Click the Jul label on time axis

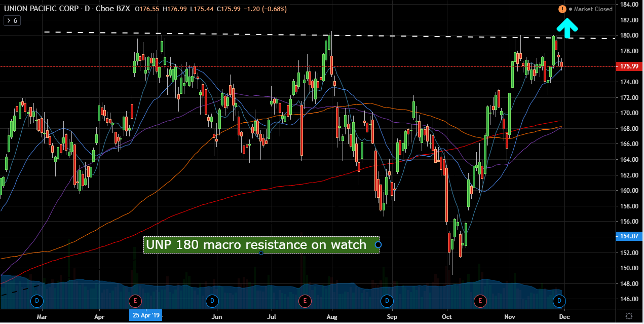(272, 316)
